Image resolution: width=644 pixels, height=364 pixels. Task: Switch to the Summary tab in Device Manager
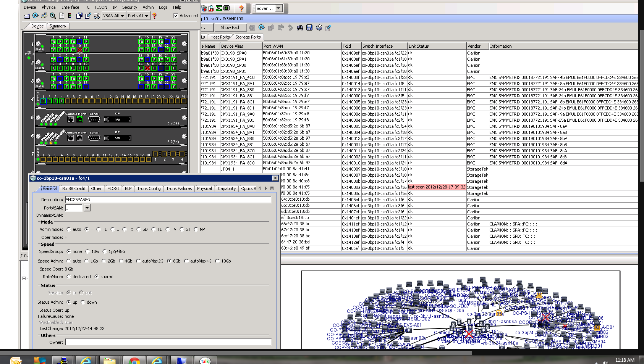click(58, 26)
